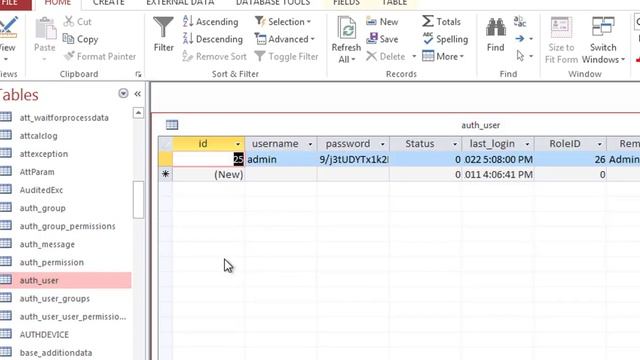This screenshot has height=360, width=640.
Task: Switch to DATABASE TOOLS tab
Action: click(273, 3)
